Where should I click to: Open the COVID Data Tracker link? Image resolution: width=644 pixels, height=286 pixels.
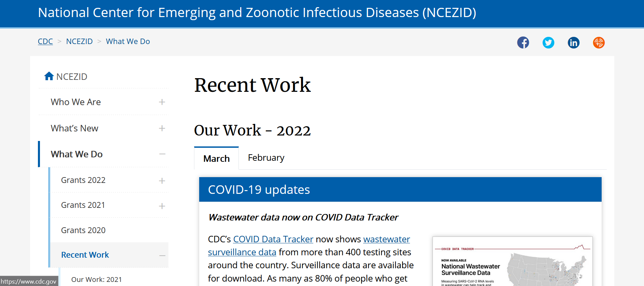point(273,239)
